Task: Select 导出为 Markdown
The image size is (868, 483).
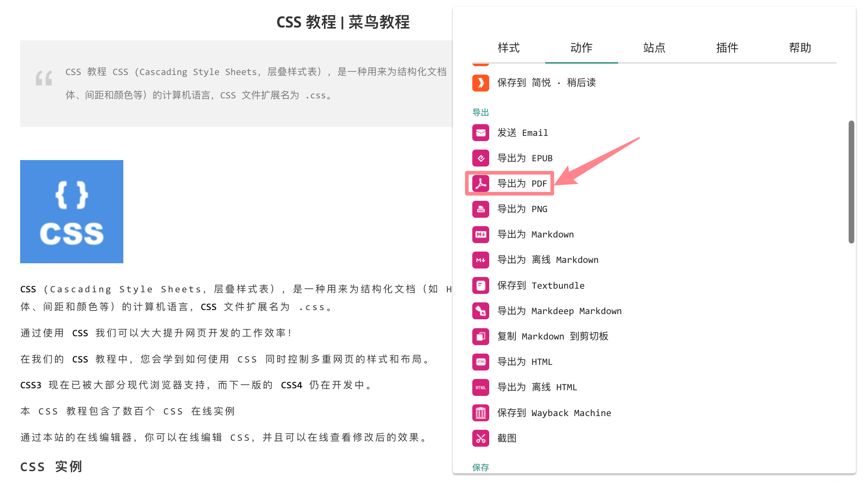Action: click(x=536, y=234)
